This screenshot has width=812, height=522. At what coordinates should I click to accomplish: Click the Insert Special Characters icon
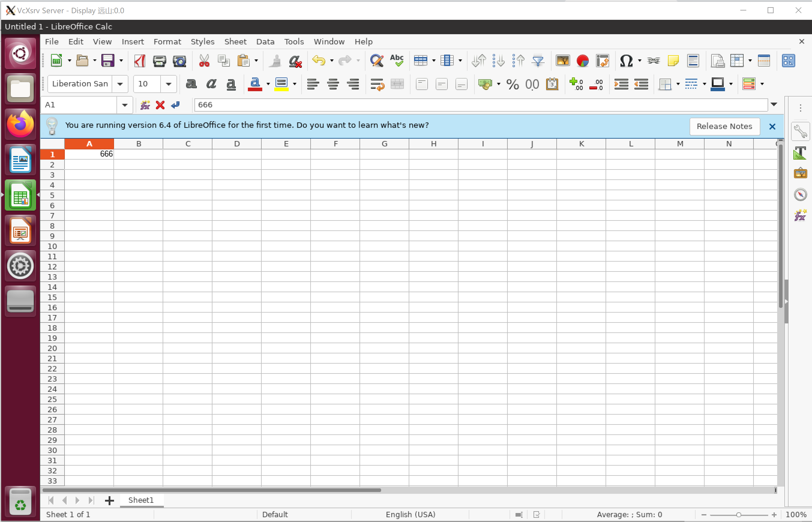tap(626, 60)
